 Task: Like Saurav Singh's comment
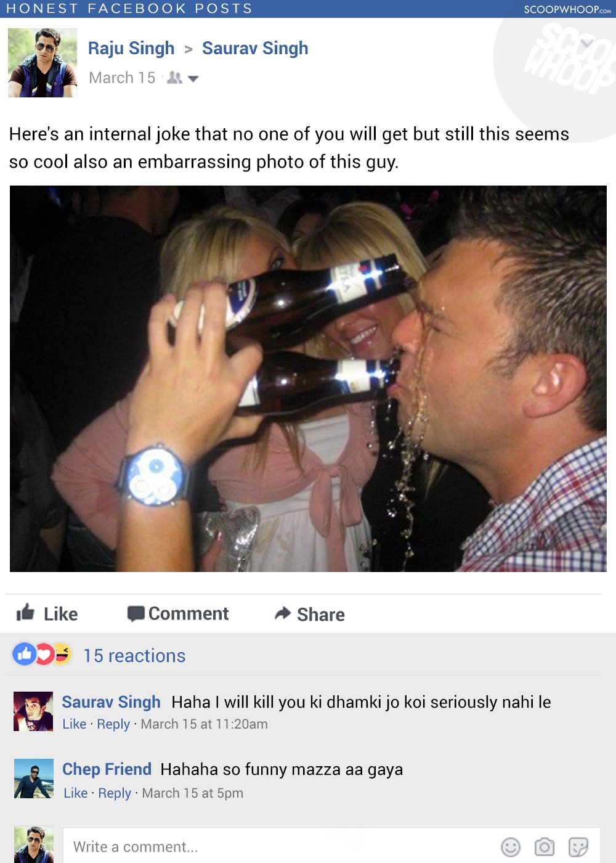(x=75, y=724)
